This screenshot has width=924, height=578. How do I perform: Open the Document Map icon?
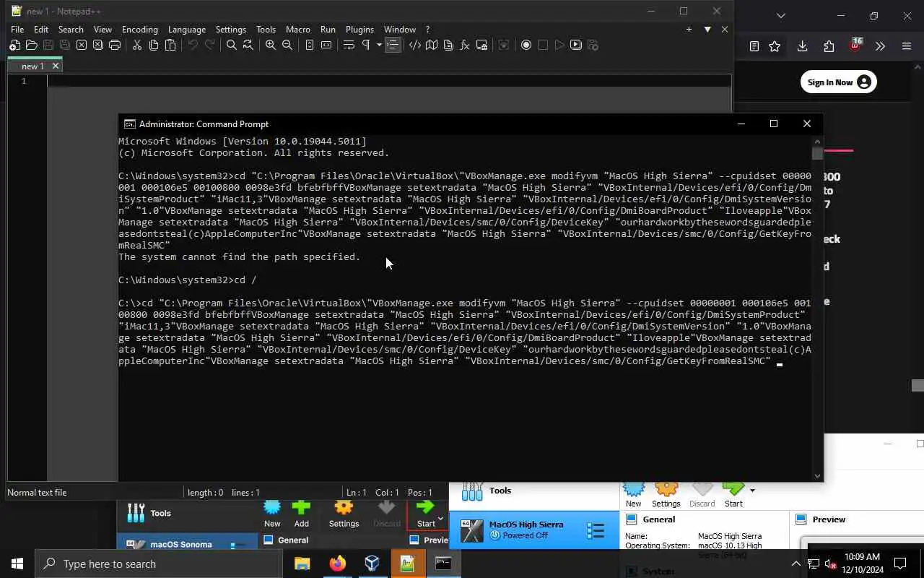(x=432, y=45)
